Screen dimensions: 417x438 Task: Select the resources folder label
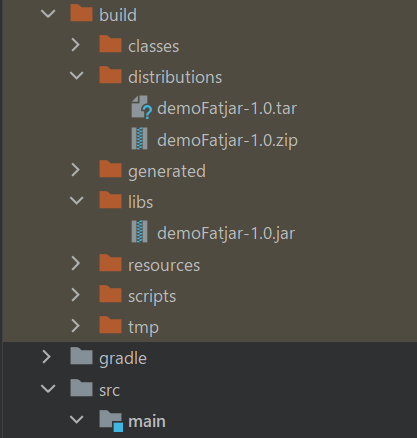pyautogui.click(x=164, y=266)
